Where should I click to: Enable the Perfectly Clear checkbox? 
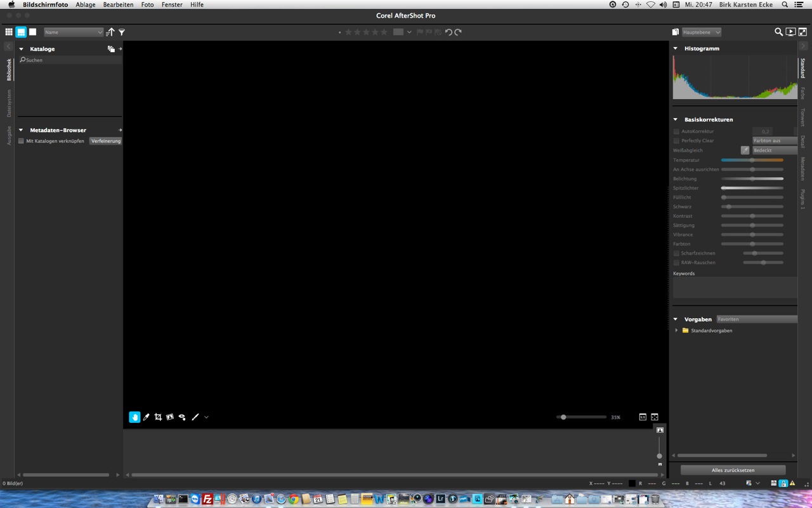click(676, 141)
